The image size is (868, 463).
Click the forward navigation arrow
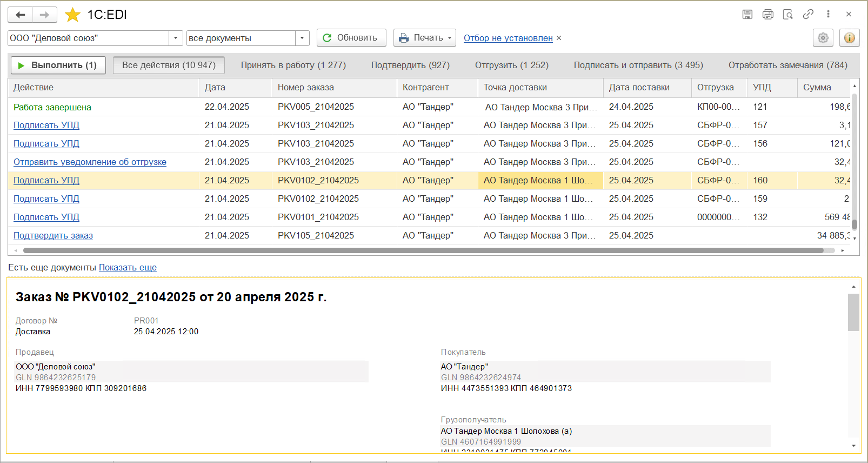[45, 15]
